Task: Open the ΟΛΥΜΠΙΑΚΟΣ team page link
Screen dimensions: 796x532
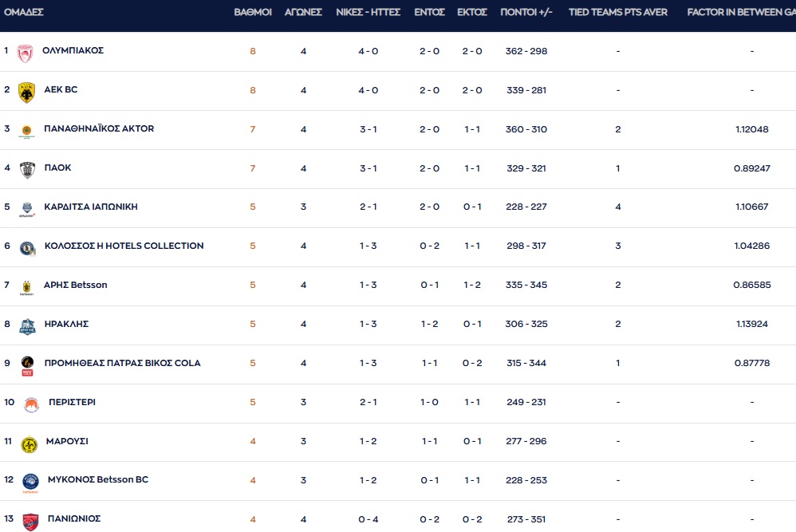Action: 73,51
